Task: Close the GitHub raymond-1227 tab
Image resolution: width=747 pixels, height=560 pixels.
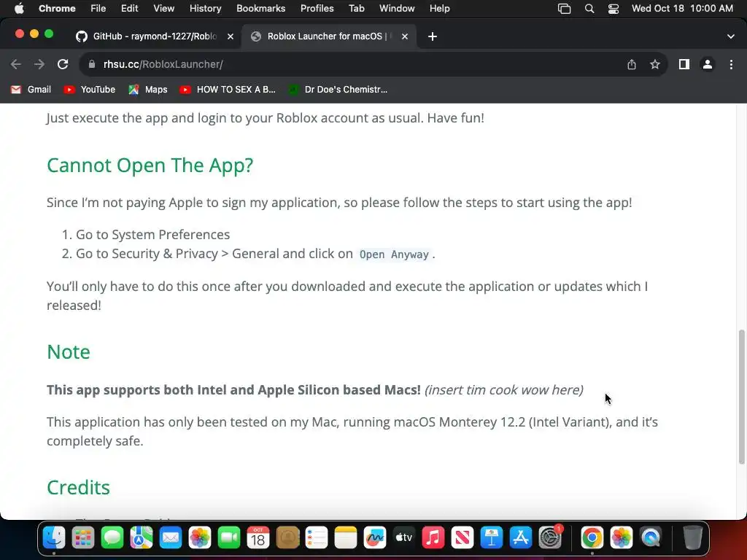Action: [230, 36]
